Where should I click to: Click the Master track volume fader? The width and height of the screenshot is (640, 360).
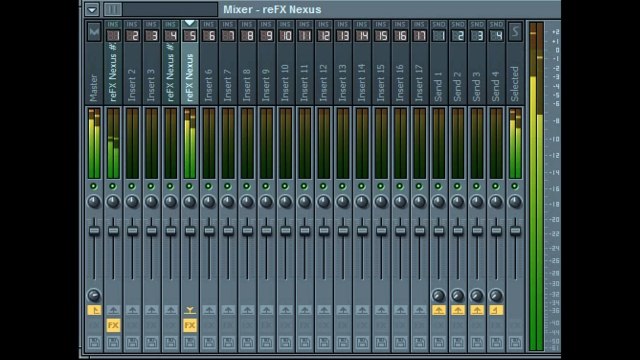tap(94, 231)
